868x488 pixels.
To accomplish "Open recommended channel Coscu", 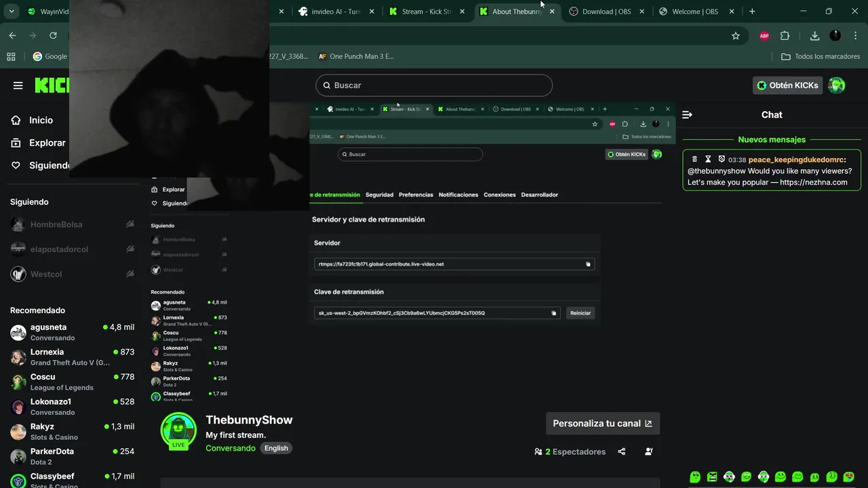I will 72,382.
